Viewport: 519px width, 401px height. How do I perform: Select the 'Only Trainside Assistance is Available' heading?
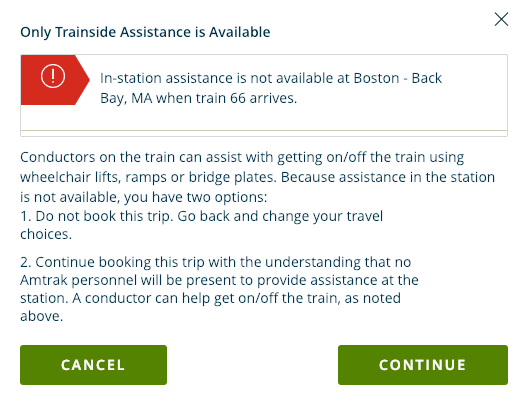pos(145,32)
